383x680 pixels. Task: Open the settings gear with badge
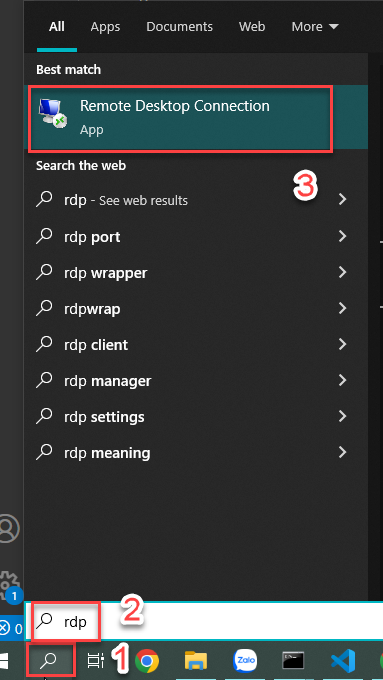pos(10,585)
